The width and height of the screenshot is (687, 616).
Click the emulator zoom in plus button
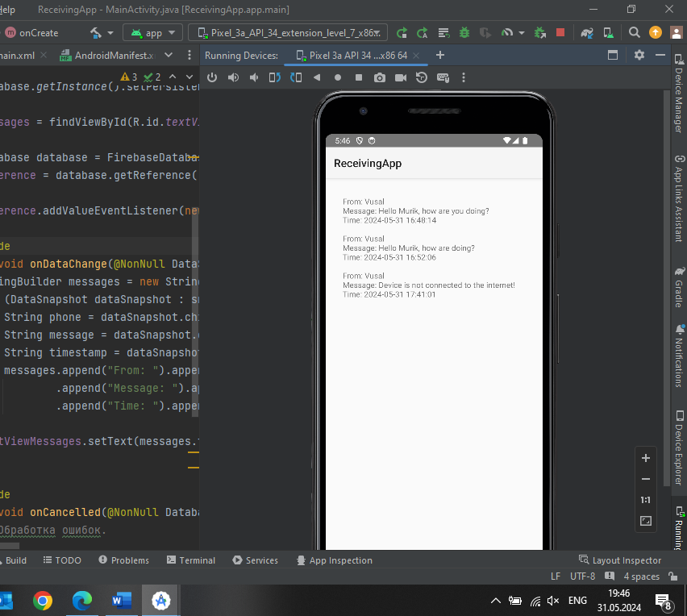[x=645, y=458]
